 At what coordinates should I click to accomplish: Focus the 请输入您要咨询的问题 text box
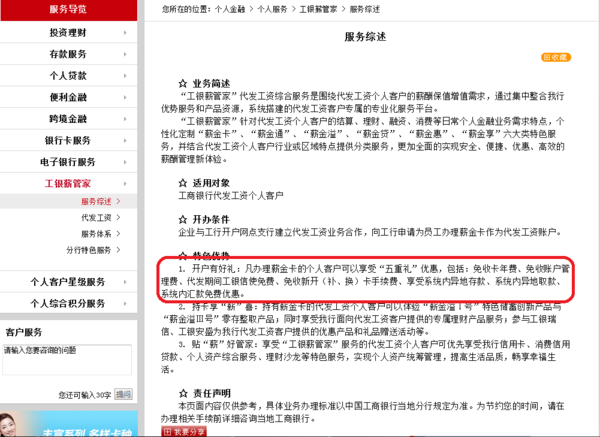coord(67,360)
